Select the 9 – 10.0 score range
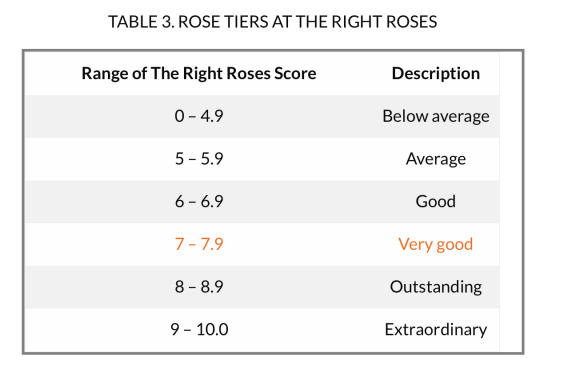The height and width of the screenshot is (373, 580). coord(199,329)
